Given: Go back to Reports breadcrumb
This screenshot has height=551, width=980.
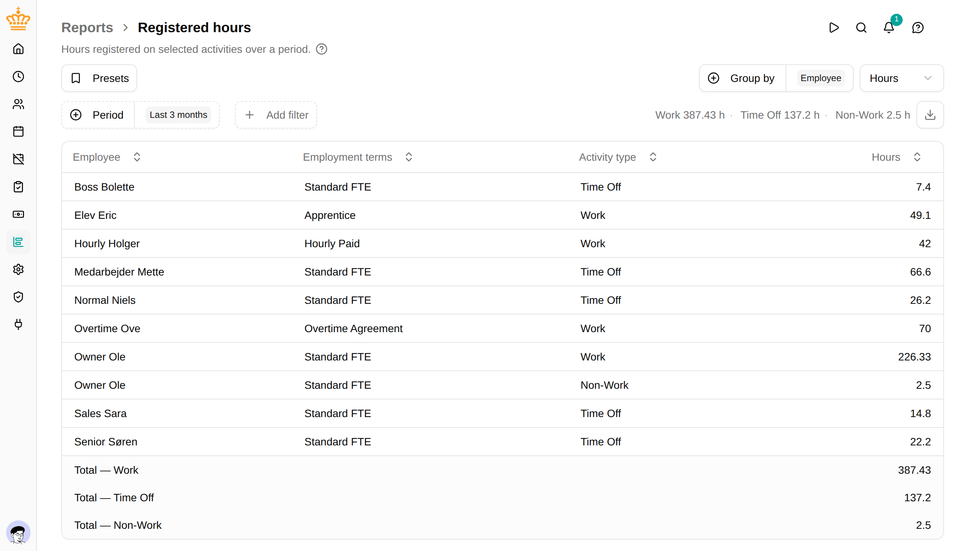Looking at the screenshot, I should tap(87, 28).
